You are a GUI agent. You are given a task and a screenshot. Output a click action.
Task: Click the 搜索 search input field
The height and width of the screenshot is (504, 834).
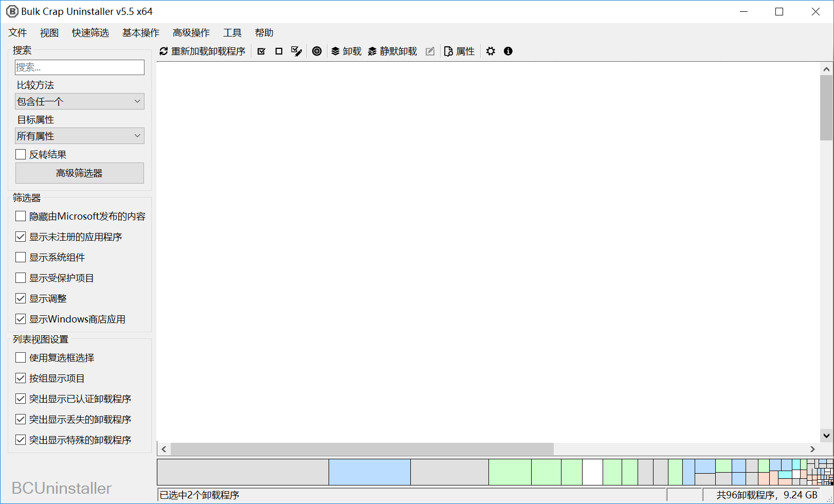pos(80,67)
